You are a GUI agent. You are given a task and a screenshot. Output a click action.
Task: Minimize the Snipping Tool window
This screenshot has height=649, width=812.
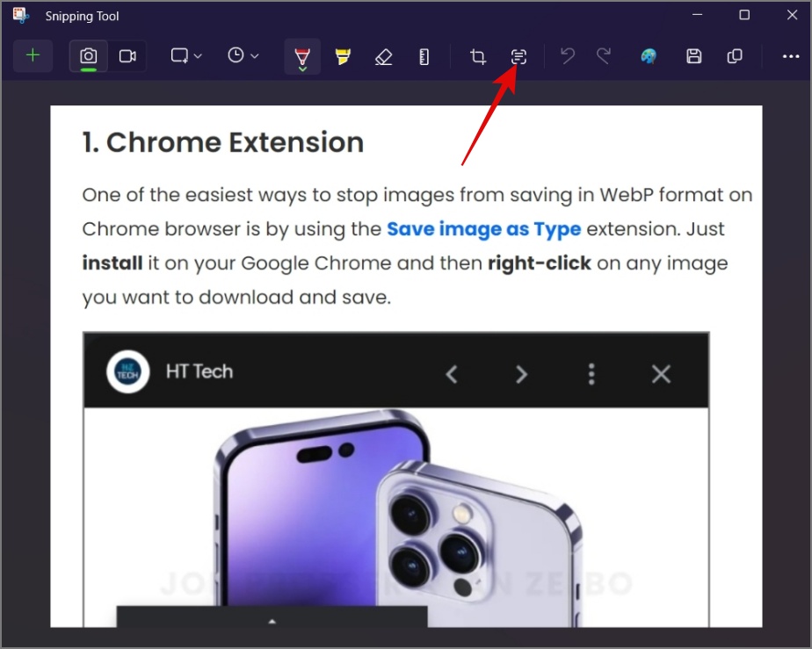697,15
